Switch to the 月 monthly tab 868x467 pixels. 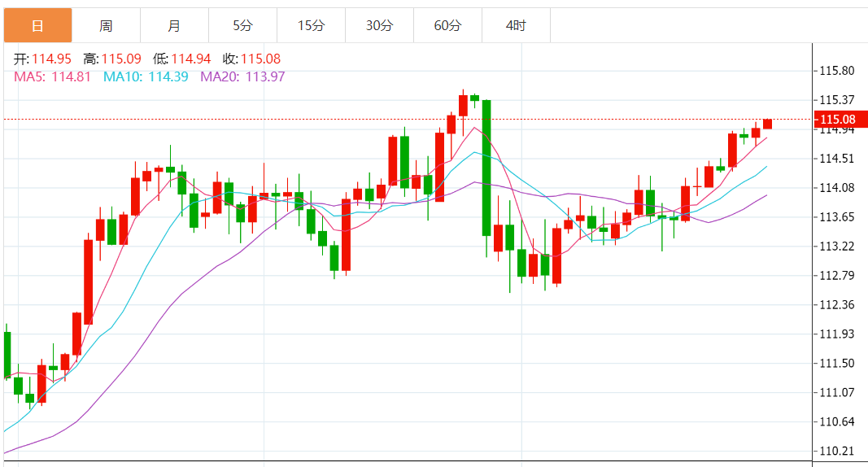pyautogui.click(x=174, y=25)
